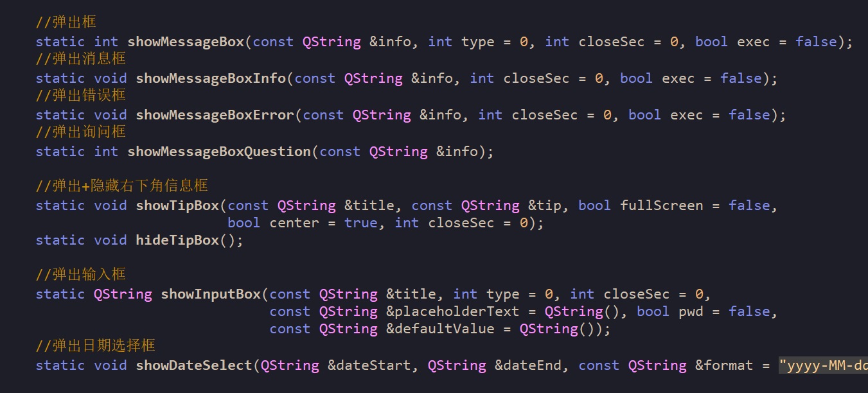This screenshot has width=868, height=393.
Task: Place cursor on hideTipBox function name
Action: tap(177, 240)
